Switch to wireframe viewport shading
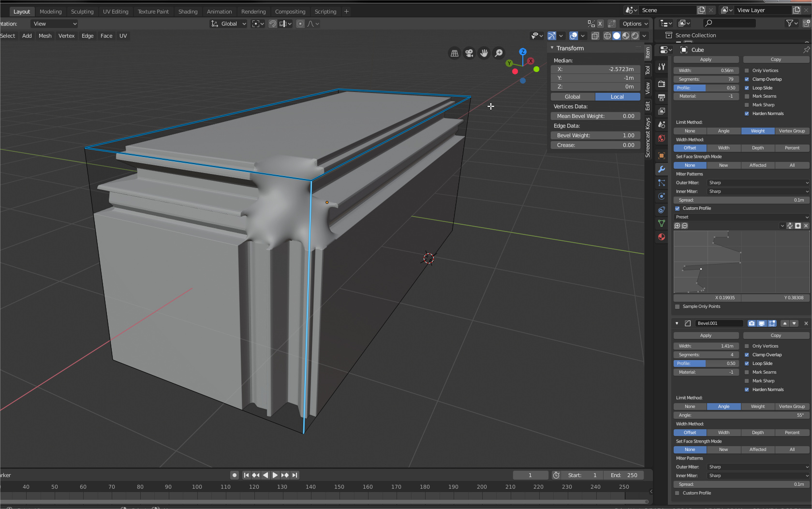The width and height of the screenshot is (812, 509). 607,36
